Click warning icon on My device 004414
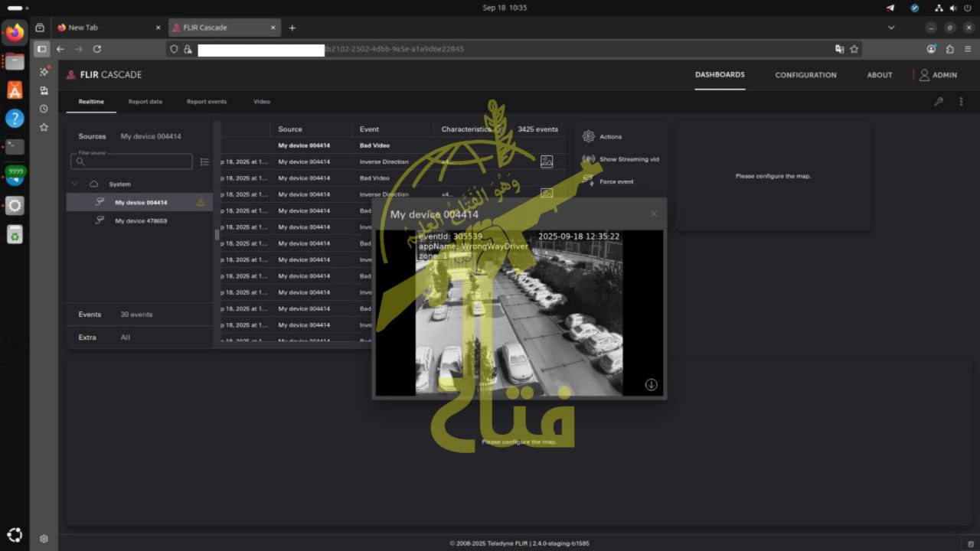The height and width of the screenshot is (551, 980). point(201,203)
